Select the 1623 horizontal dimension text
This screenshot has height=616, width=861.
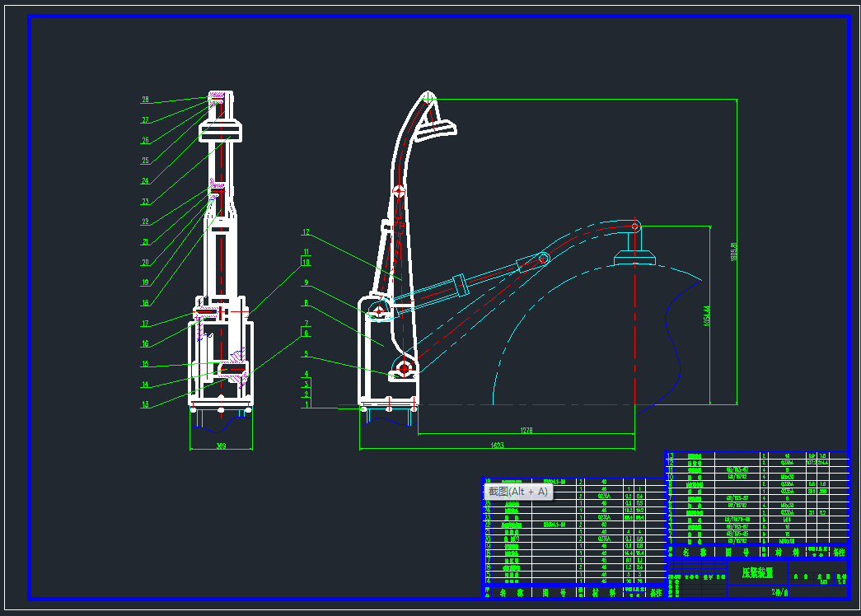(497, 446)
